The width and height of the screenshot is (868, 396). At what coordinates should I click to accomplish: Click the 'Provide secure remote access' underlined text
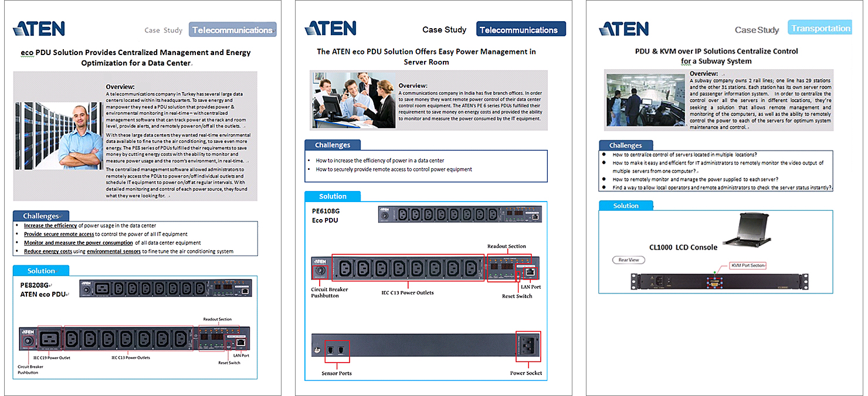(x=59, y=234)
